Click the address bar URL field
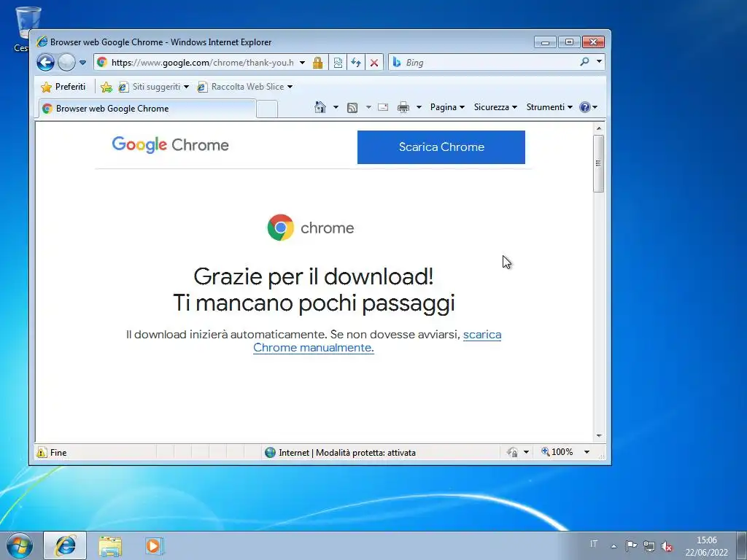This screenshot has height=560, width=747. 201,63
